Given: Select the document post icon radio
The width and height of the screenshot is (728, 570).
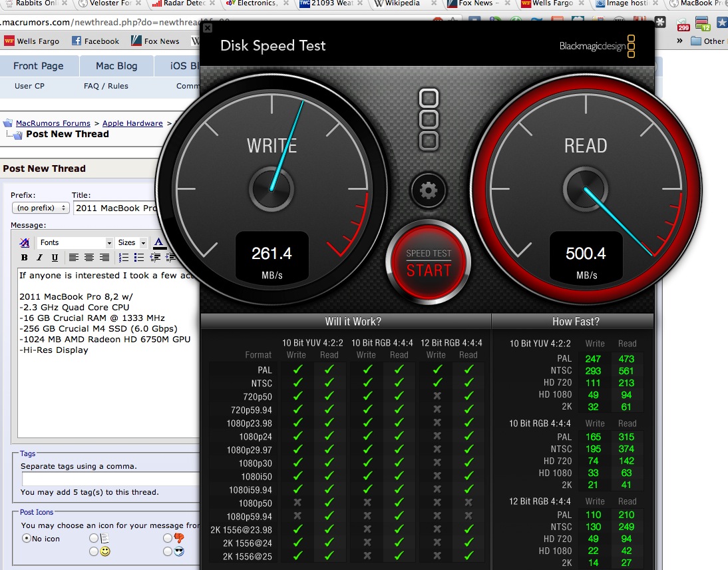Looking at the screenshot, I should pos(94,538).
